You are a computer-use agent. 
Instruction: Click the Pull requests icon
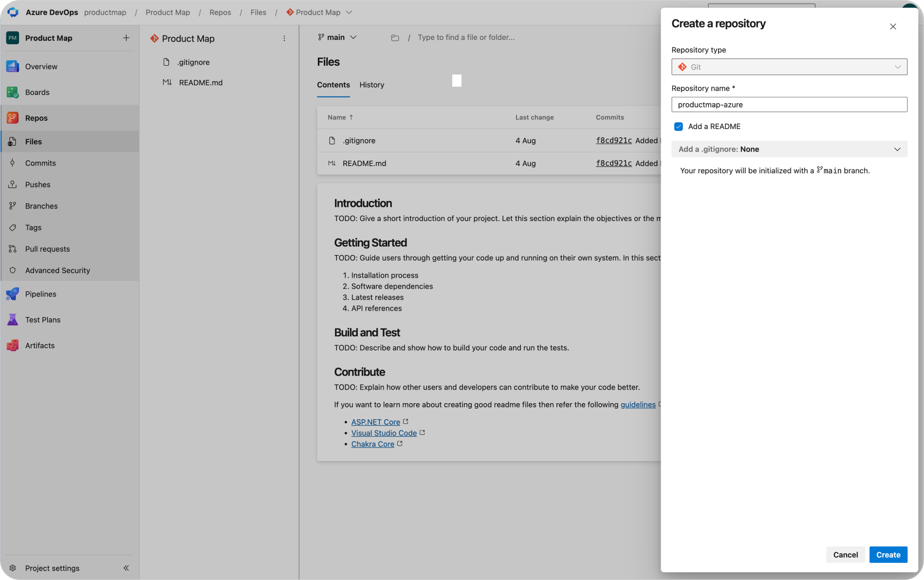tap(13, 249)
